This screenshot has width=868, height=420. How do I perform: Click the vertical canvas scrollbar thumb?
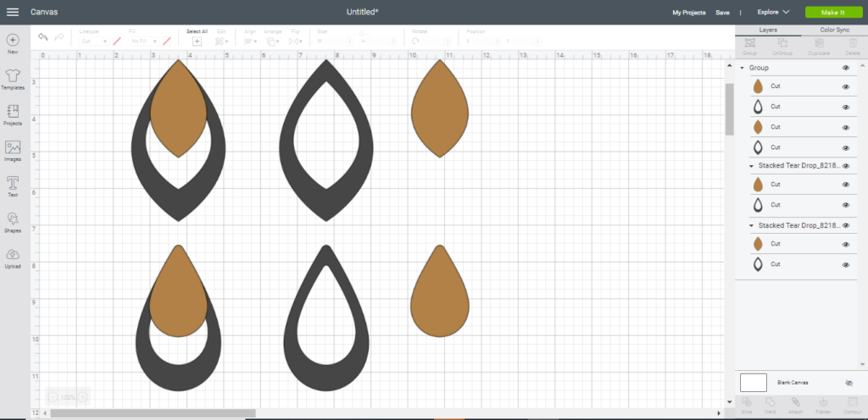pyautogui.click(x=729, y=109)
